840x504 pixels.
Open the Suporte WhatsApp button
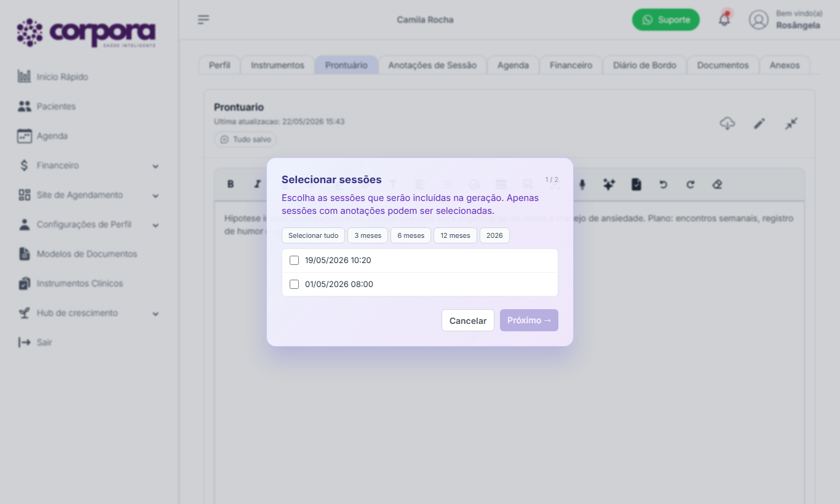click(x=666, y=20)
